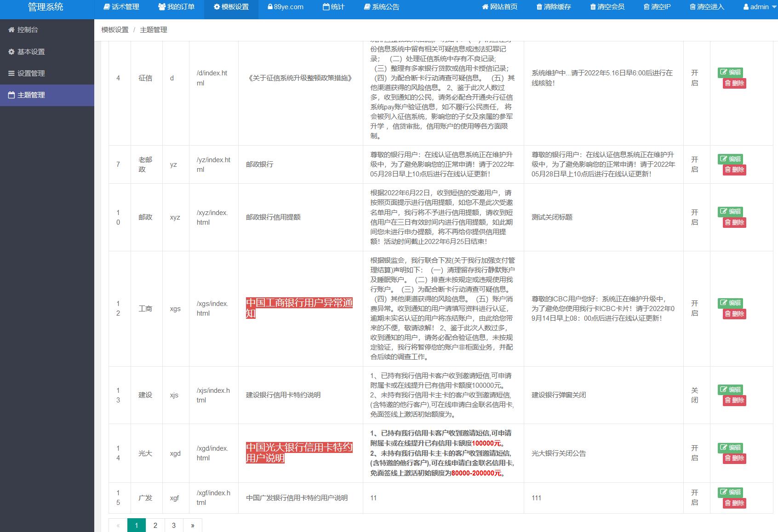778x532 pixels.
Task: Delete the 光大 row
Action: click(x=734, y=458)
